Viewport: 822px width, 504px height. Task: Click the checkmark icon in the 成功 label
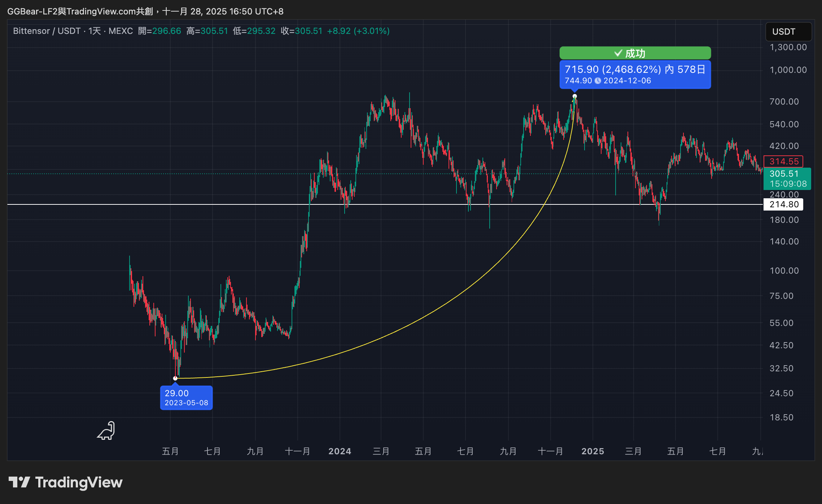pyautogui.click(x=618, y=53)
